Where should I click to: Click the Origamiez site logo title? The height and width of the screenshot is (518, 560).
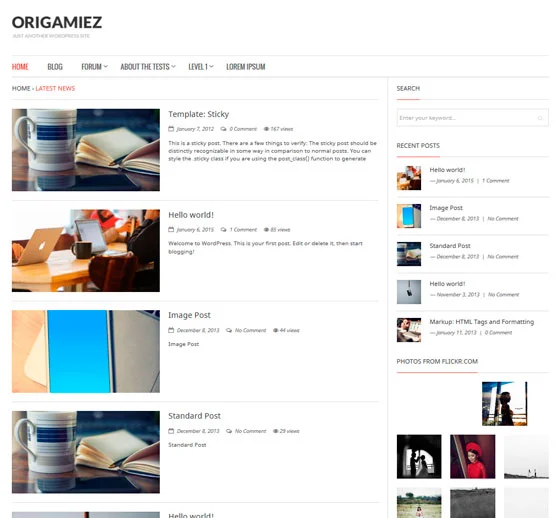point(57,22)
